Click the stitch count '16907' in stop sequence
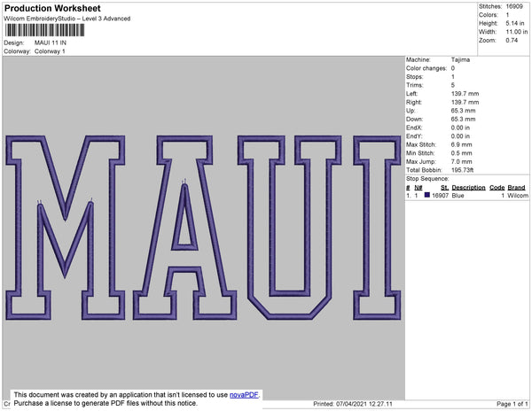 tap(440, 196)
